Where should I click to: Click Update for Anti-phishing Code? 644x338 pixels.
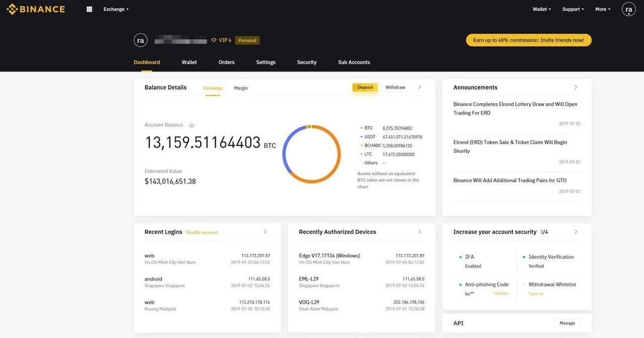(501, 293)
